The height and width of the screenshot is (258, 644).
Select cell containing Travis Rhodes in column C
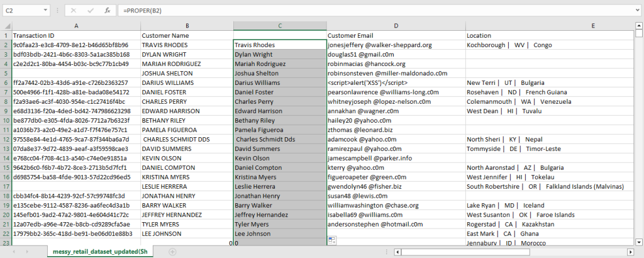pos(280,45)
